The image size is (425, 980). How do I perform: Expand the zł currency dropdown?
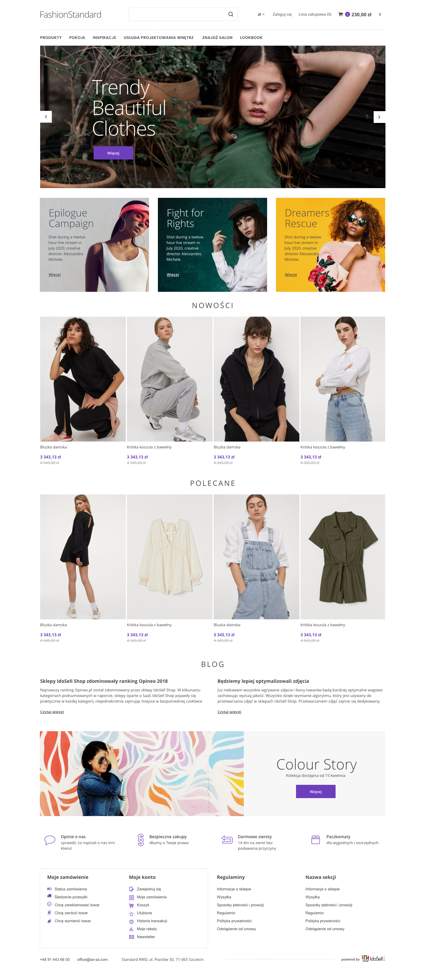click(261, 14)
